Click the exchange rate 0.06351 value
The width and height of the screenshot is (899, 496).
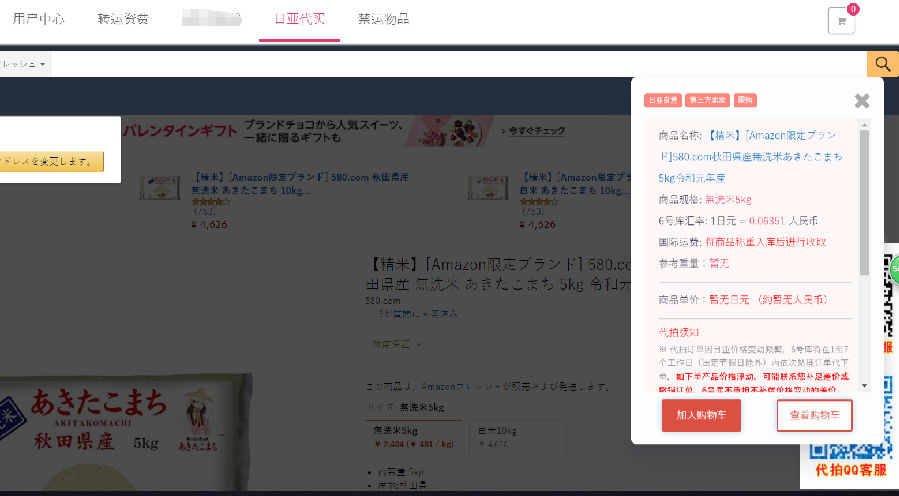[767, 221]
